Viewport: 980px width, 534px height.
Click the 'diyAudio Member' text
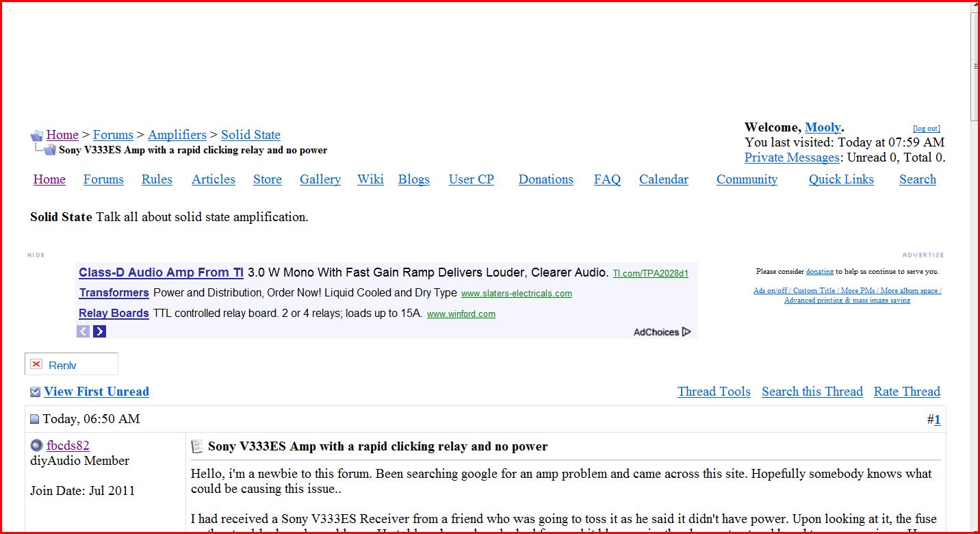[79, 461]
